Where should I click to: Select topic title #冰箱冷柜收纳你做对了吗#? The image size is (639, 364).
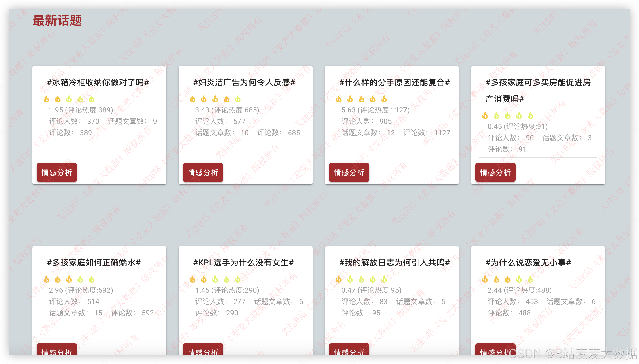pos(98,82)
